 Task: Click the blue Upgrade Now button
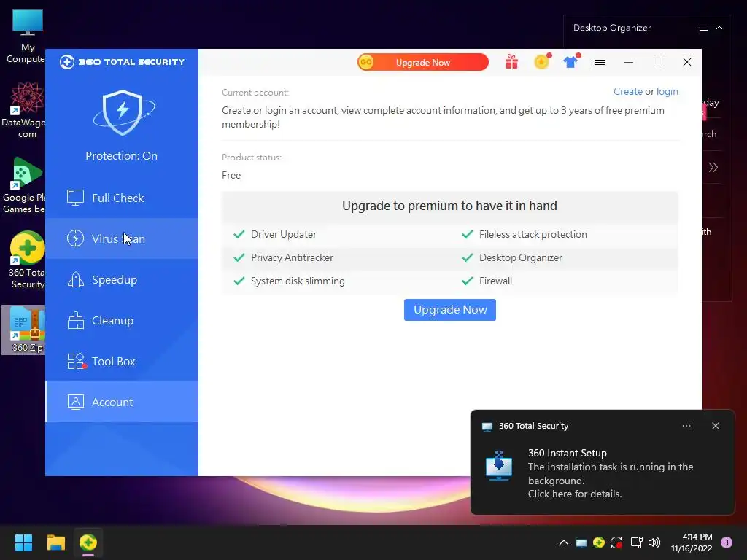pyautogui.click(x=449, y=310)
